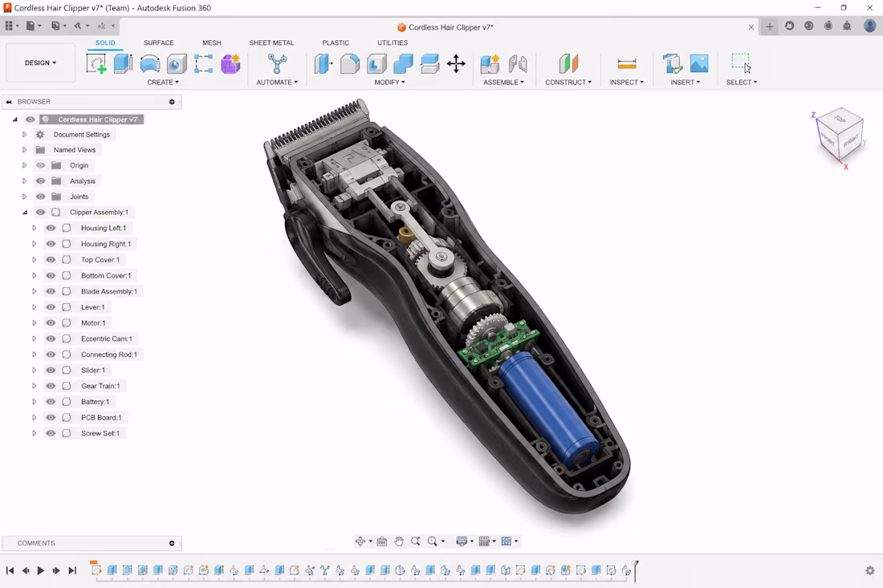Open the SELECT menu

coord(741,82)
